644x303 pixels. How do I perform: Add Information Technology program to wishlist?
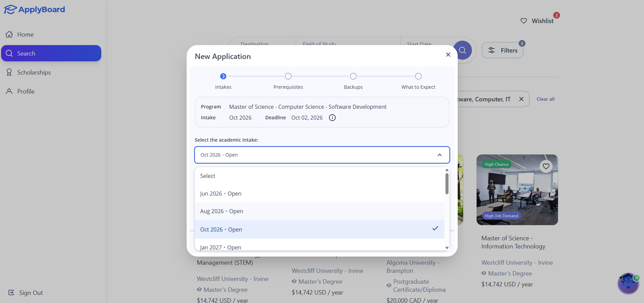pos(546,166)
